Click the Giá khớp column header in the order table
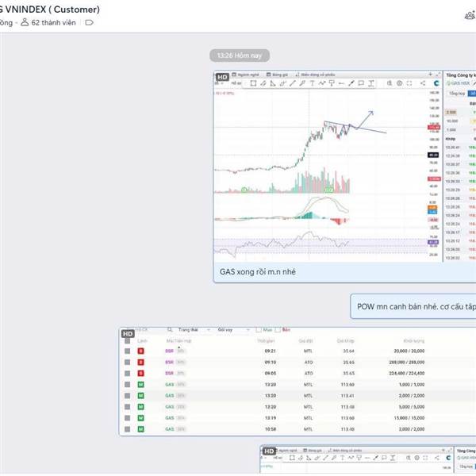The width and height of the screenshot is (476, 476). (345, 341)
